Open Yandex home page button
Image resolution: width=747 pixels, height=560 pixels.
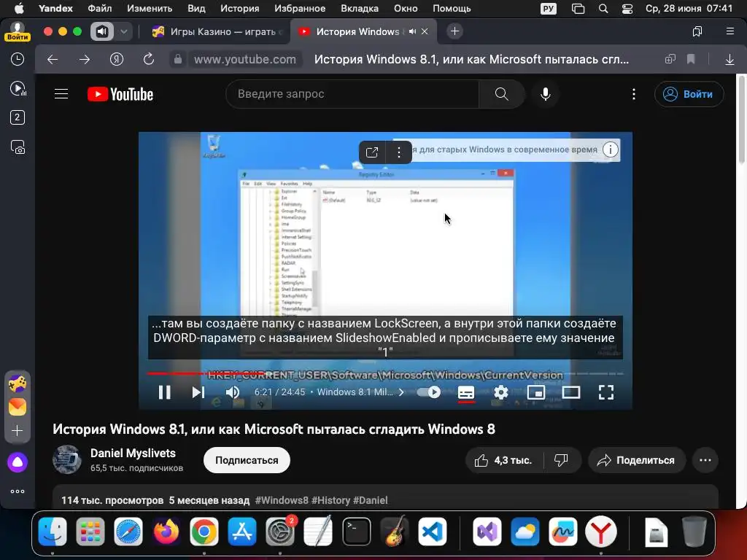[117, 60]
